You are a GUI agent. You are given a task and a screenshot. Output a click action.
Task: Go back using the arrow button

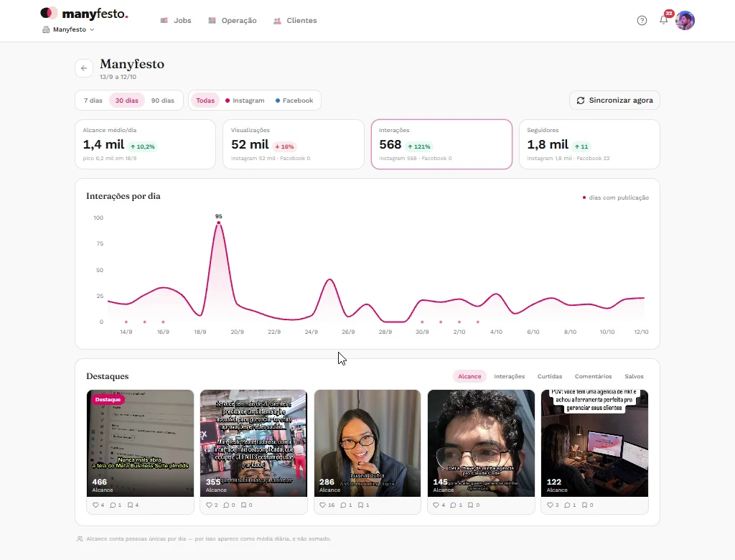click(x=84, y=68)
